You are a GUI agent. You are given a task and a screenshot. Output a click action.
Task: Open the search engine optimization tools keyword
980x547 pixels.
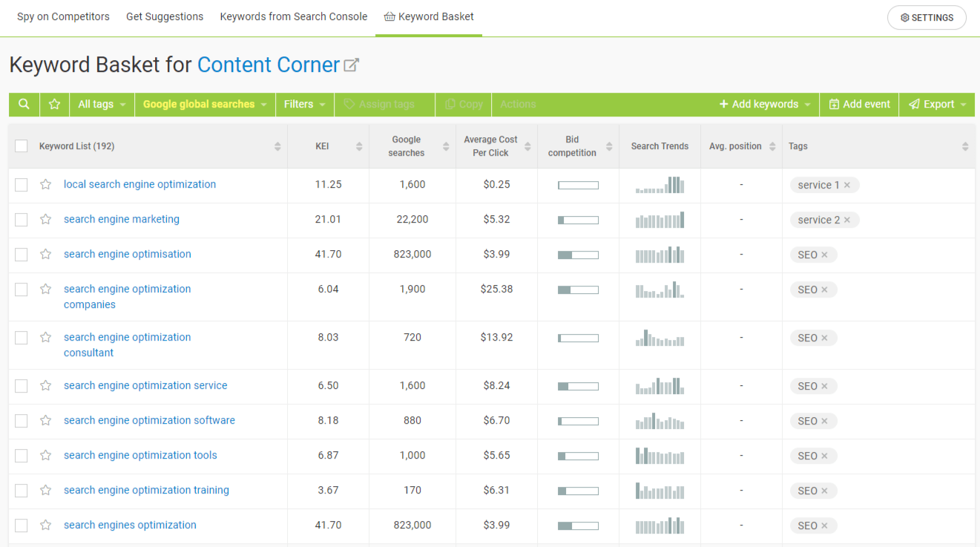point(140,455)
